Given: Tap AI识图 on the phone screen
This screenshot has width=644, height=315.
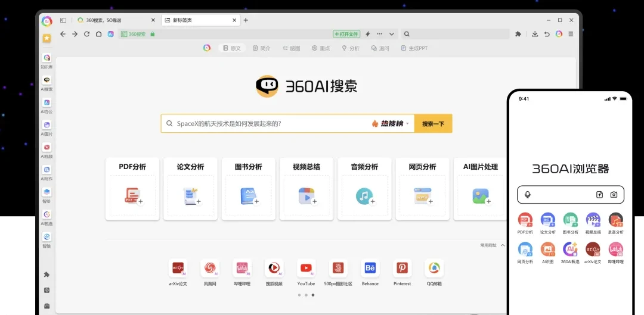Looking at the screenshot, I should point(548,253).
